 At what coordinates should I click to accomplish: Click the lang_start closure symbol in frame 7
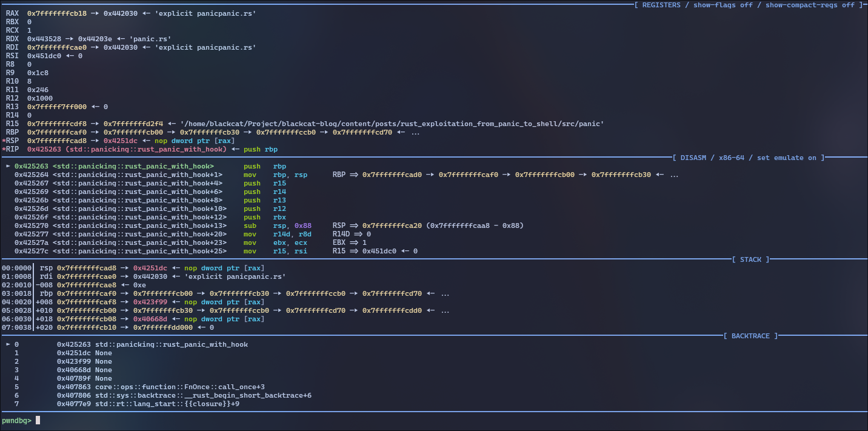pos(167,404)
